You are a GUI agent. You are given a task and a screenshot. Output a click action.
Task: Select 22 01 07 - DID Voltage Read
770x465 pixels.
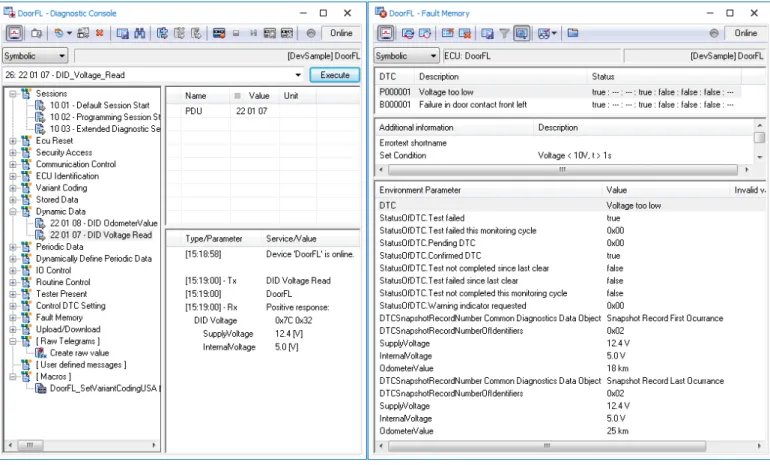tap(101, 235)
